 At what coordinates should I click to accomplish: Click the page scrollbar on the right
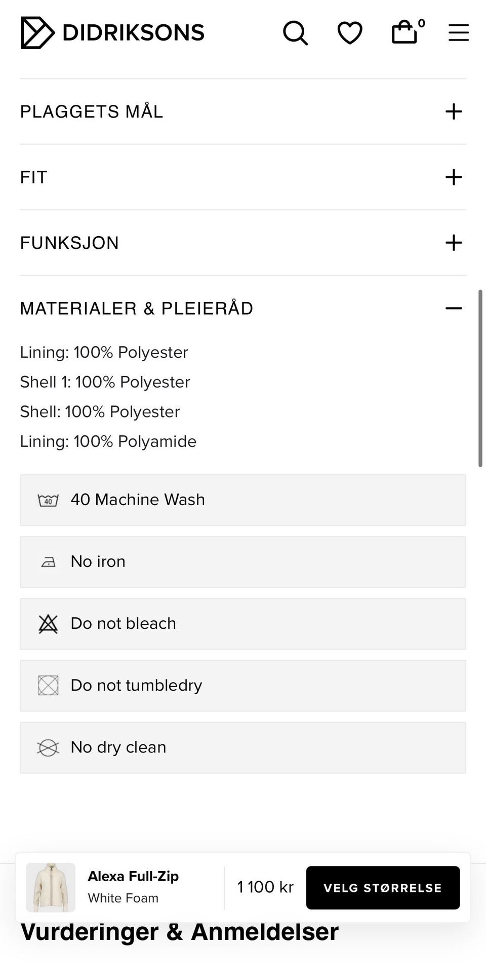480,378
